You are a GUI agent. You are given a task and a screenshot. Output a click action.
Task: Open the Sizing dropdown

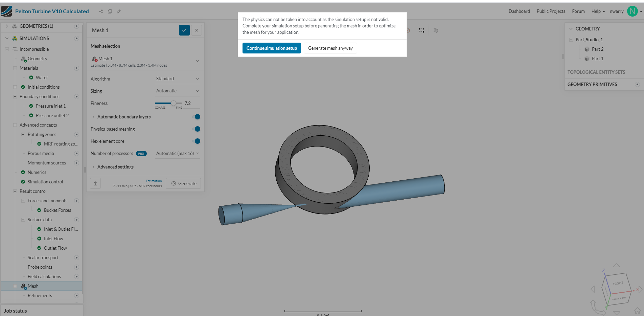click(x=177, y=91)
